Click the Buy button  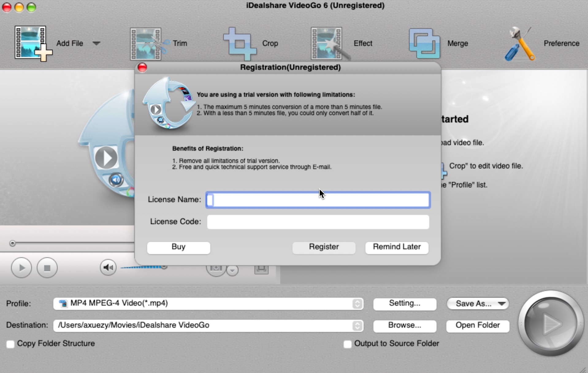[178, 247]
